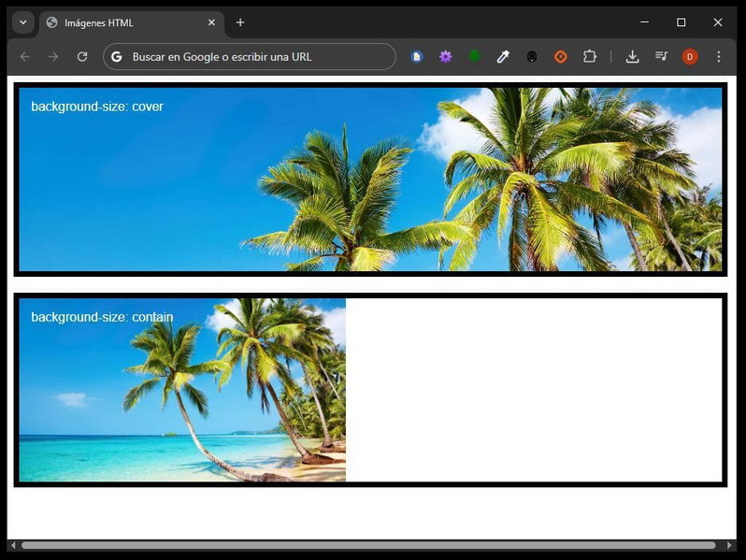
Task: Show browser downloads
Action: 632,57
